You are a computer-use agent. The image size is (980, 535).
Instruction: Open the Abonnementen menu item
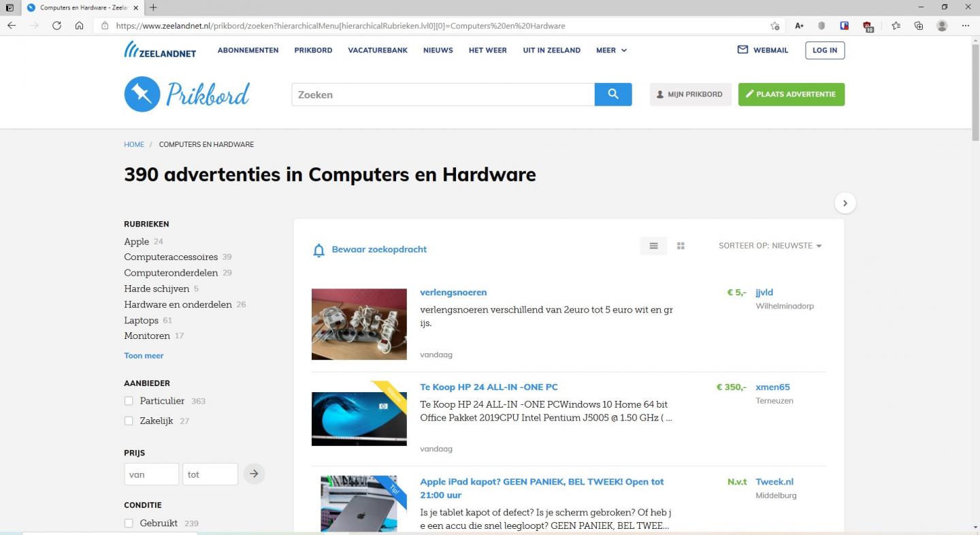248,50
